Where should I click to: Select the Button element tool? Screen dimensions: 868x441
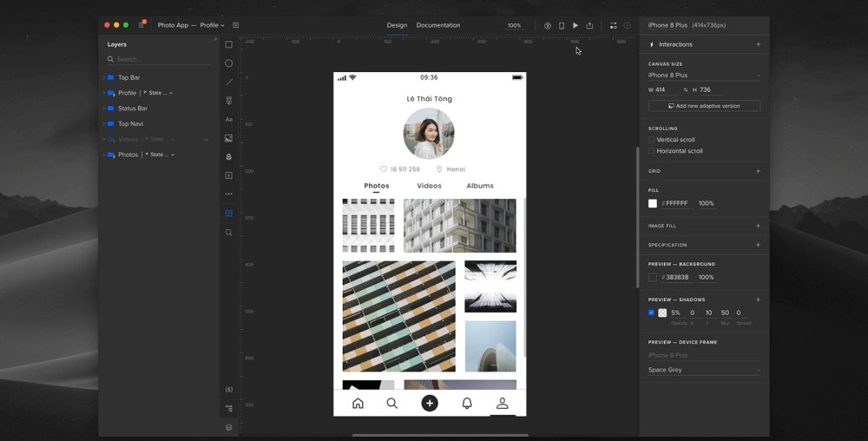[228, 101]
